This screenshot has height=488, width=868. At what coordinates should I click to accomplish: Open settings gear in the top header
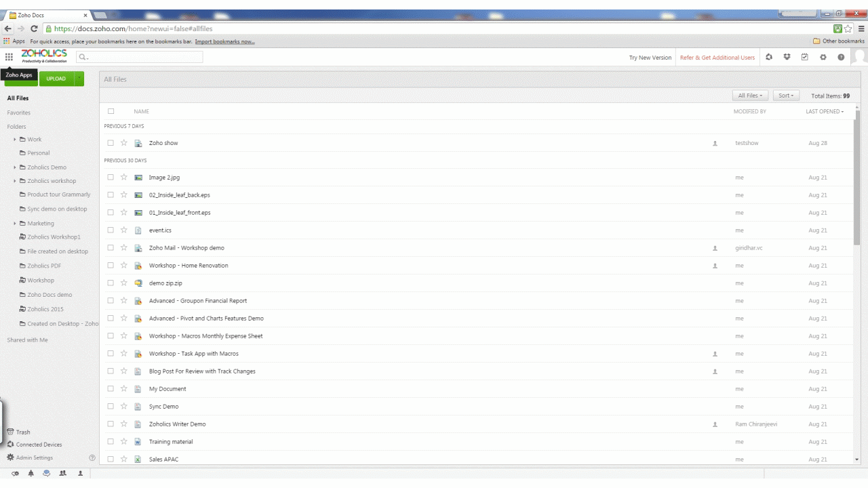[823, 58]
